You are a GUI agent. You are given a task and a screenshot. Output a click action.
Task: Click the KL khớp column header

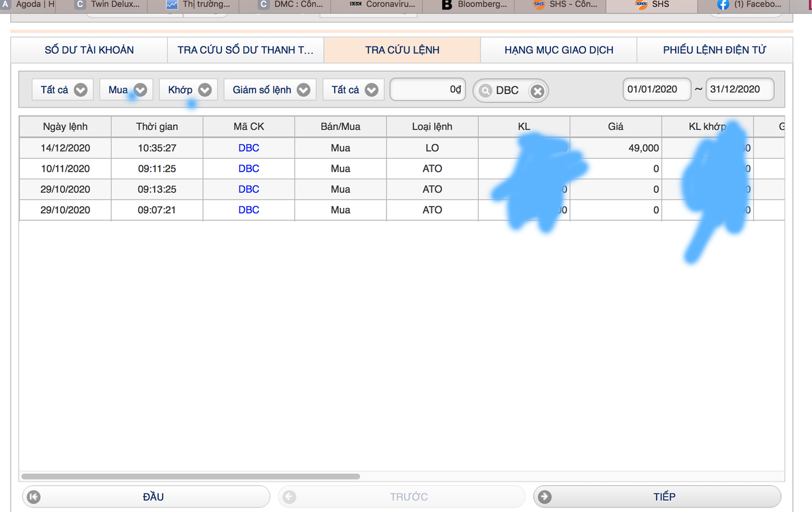point(708,127)
